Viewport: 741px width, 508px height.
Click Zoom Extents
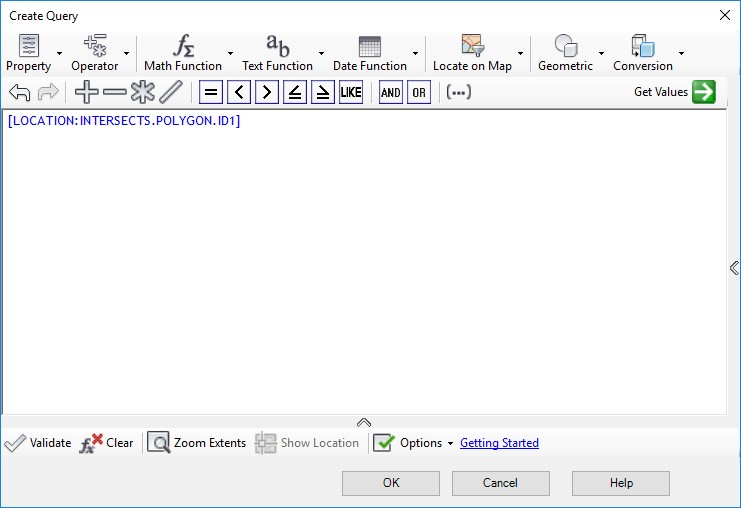197,443
